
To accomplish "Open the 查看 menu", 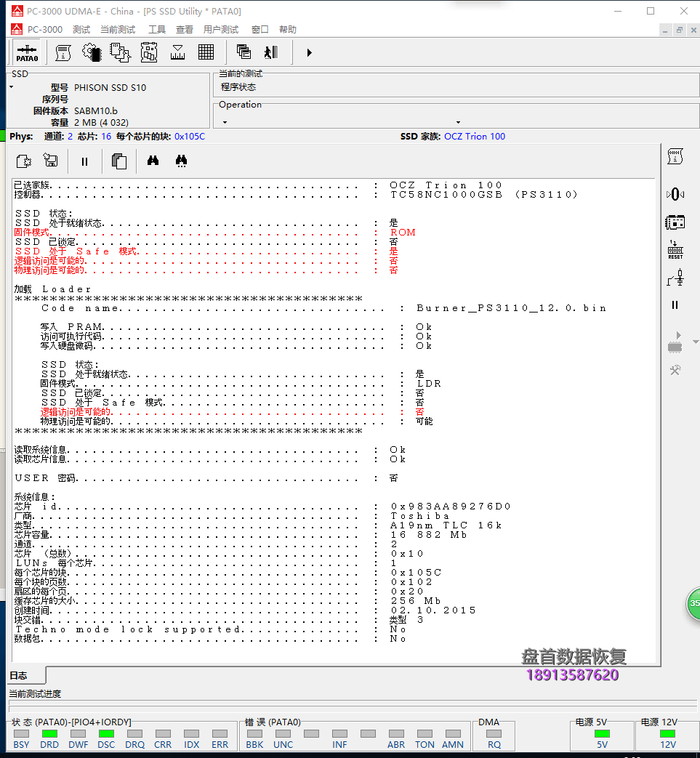I will (184, 30).
